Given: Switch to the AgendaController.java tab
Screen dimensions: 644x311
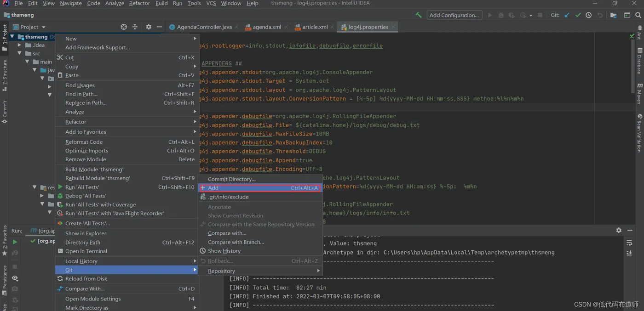Looking at the screenshot, I should (204, 27).
